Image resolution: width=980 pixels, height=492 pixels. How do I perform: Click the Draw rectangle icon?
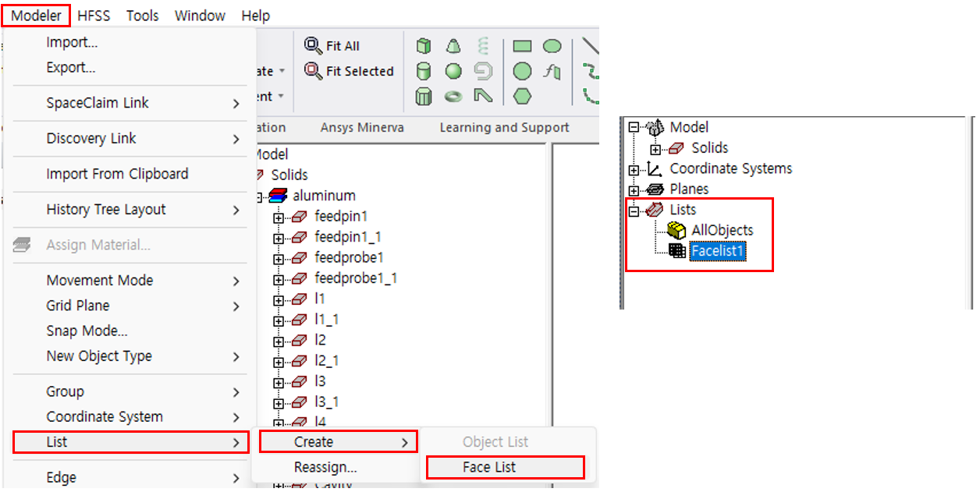522,47
